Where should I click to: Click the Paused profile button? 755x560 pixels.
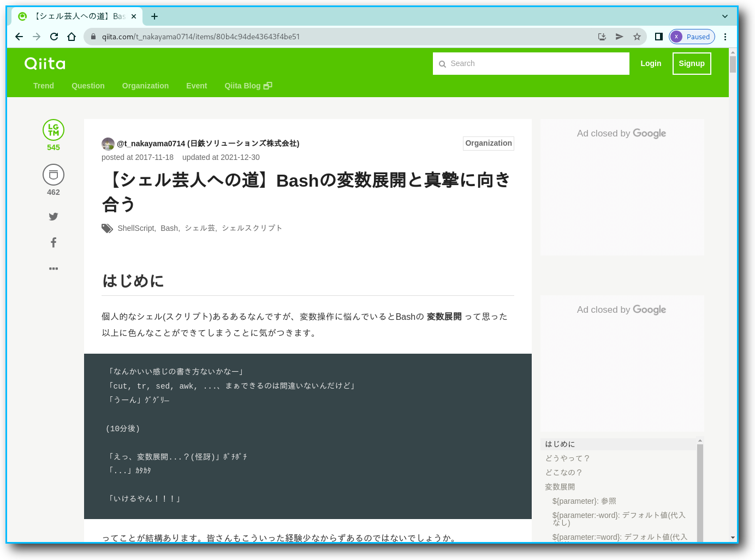click(x=692, y=37)
